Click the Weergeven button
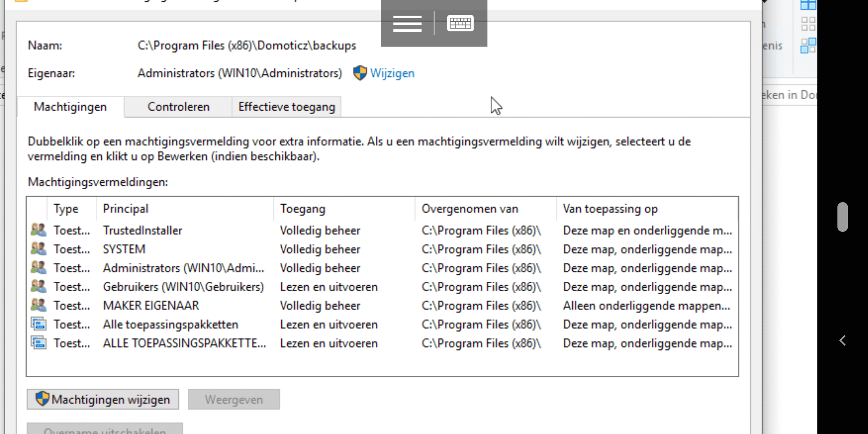The image size is (868, 434). [x=233, y=399]
